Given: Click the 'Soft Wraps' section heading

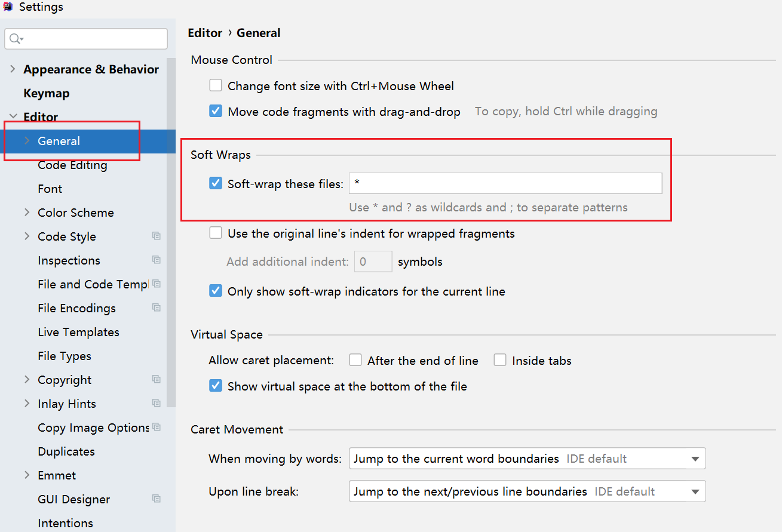Looking at the screenshot, I should click(220, 155).
